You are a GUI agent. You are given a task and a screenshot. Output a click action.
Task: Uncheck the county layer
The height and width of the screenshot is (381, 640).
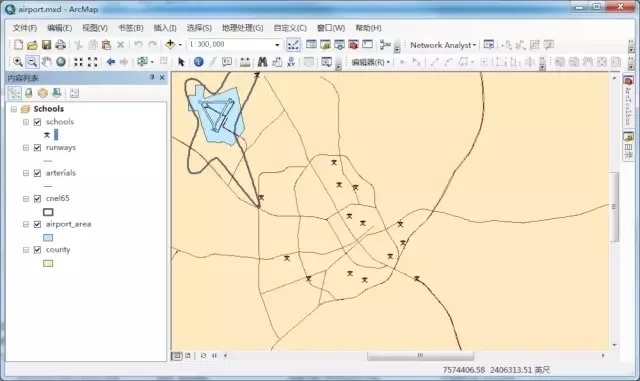click(x=38, y=250)
